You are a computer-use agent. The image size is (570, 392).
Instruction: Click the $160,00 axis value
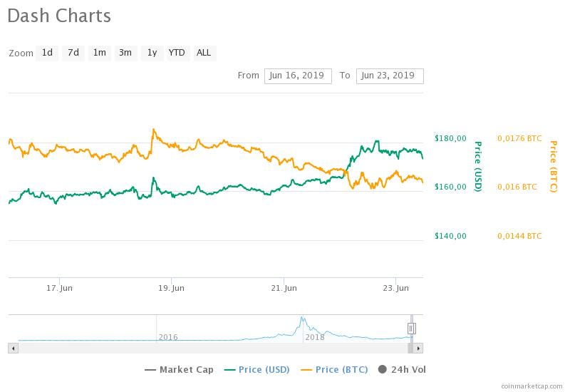point(450,187)
